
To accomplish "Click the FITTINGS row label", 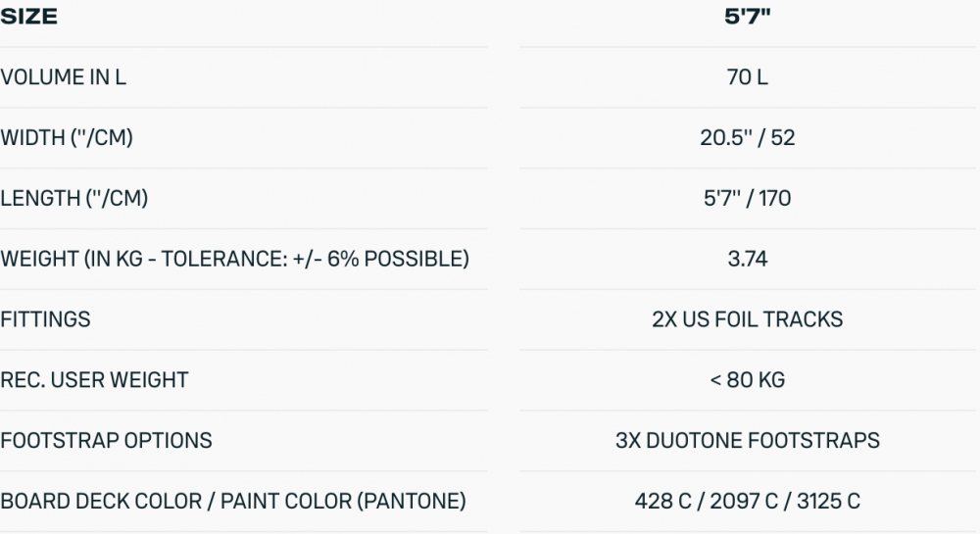I will coord(45,319).
